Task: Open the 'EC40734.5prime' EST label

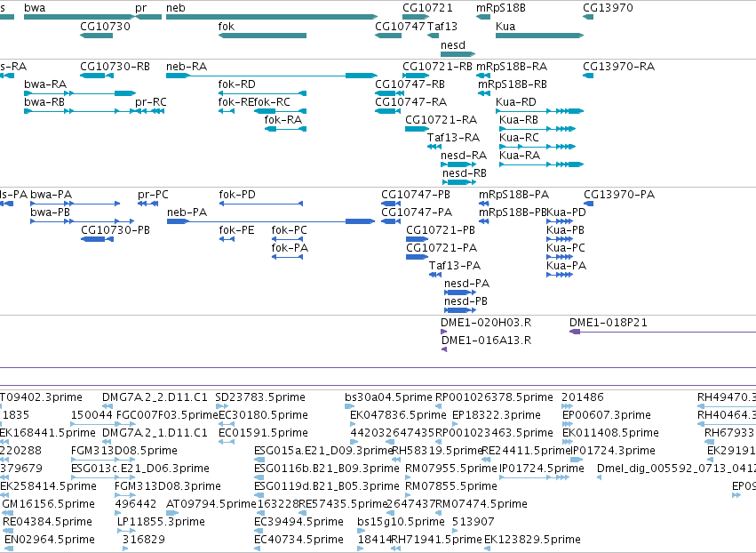Action: coord(298,540)
